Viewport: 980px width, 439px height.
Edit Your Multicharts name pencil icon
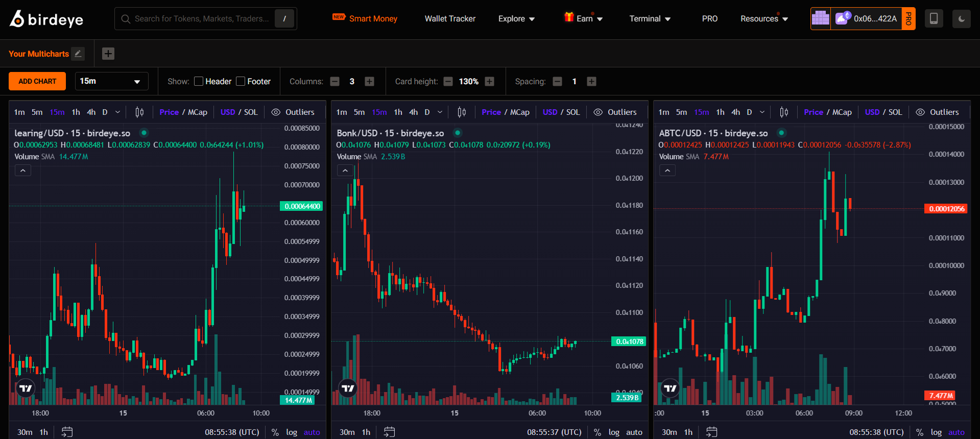coord(78,54)
